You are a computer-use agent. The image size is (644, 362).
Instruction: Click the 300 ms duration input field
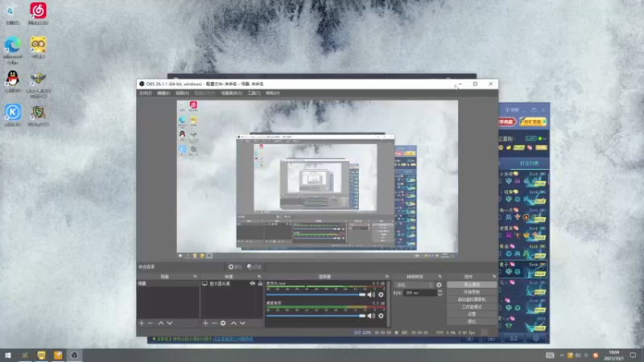pyautogui.click(x=419, y=293)
